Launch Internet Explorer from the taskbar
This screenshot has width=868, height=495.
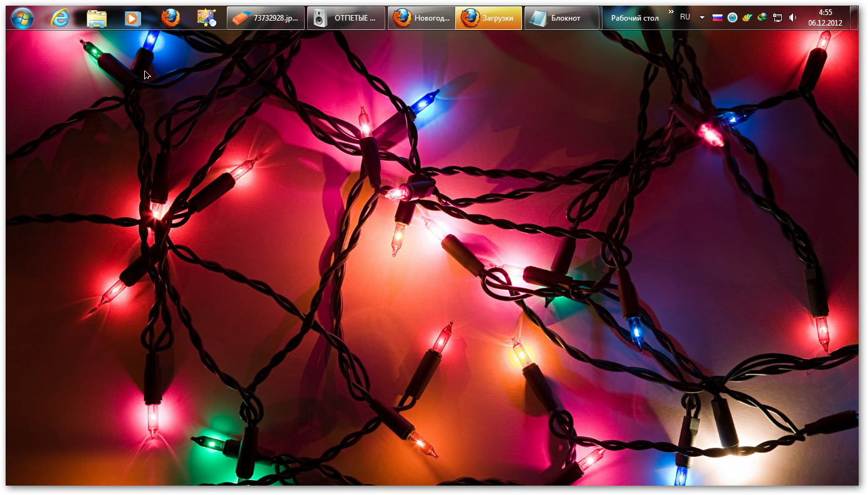[x=60, y=18]
